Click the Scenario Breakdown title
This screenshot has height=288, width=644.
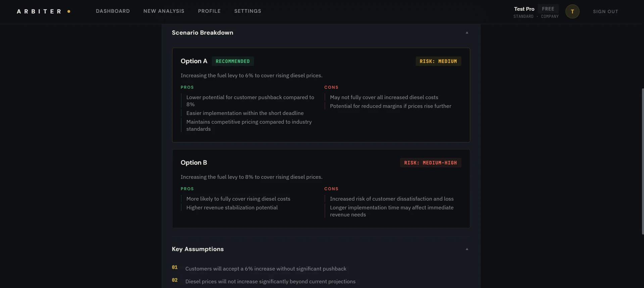click(x=202, y=33)
